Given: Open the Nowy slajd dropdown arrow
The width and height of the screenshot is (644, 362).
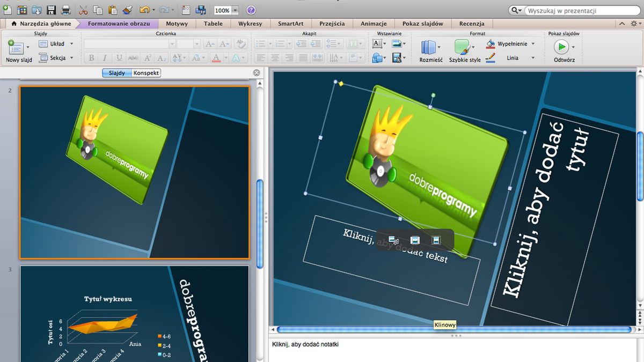Looking at the screenshot, I should (28, 47).
